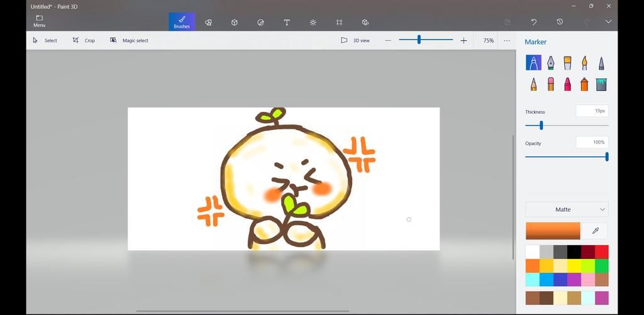Select the Fill bucket tool
This screenshot has width=644, height=315.
coord(601,84)
